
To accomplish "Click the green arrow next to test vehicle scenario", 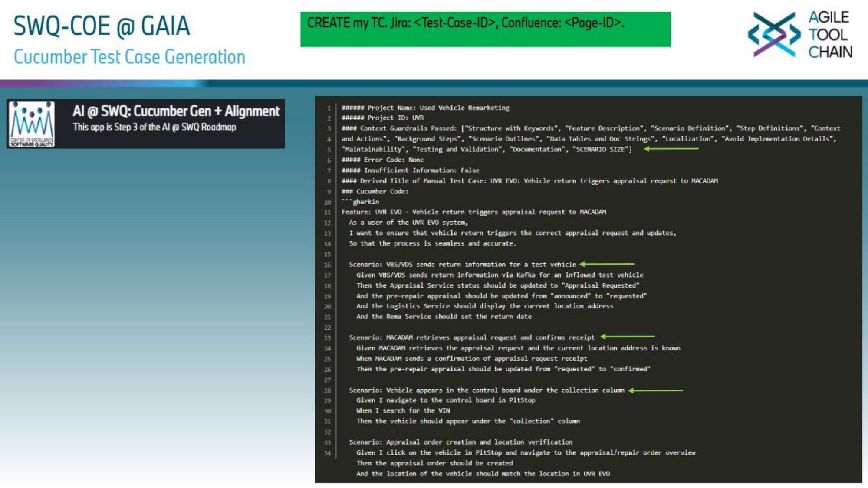I will (x=607, y=264).
